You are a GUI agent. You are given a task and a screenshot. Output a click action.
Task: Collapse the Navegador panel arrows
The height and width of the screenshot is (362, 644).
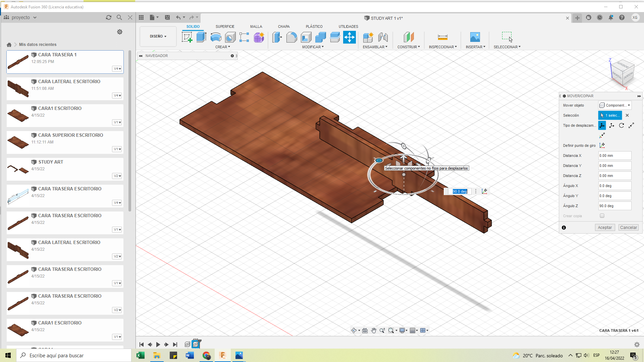coord(141,56)
